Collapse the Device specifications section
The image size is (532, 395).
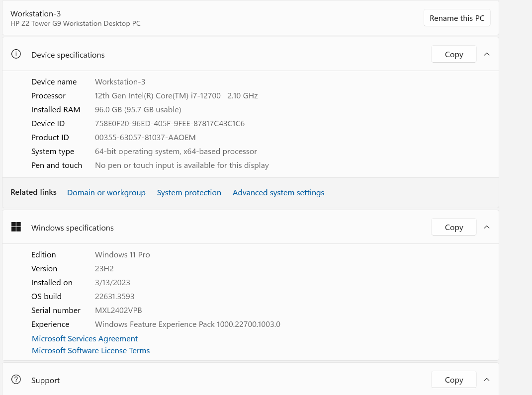tap(487, 54)
